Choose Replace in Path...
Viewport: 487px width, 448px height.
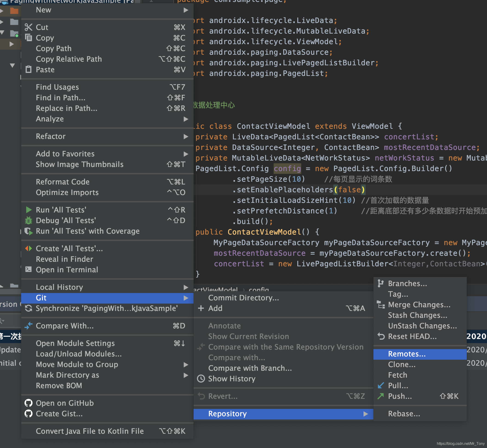click(107, 108)
